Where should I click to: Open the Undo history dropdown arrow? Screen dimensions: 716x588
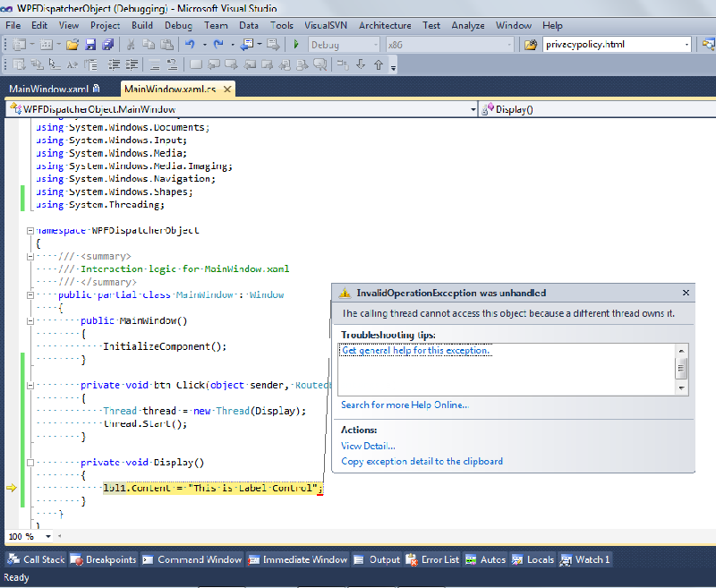(x=204, y=45)
